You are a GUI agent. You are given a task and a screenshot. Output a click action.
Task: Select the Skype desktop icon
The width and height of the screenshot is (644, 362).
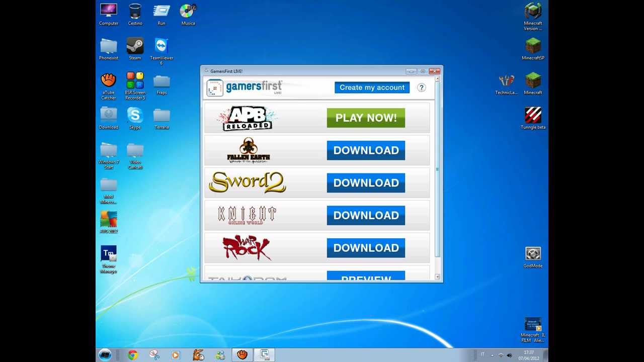point(135,119)
